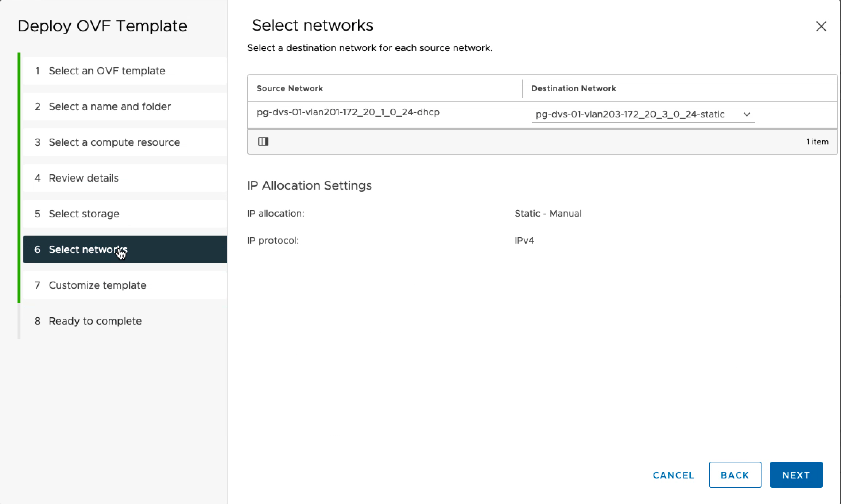Click the column chooser icon in table footer
841x504 pixels.
click(263, 141)
